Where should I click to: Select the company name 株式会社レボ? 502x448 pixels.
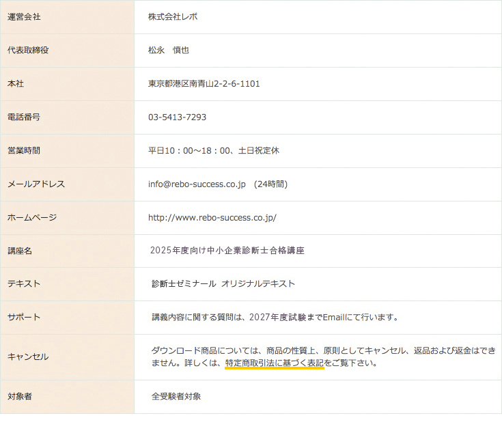173,16
